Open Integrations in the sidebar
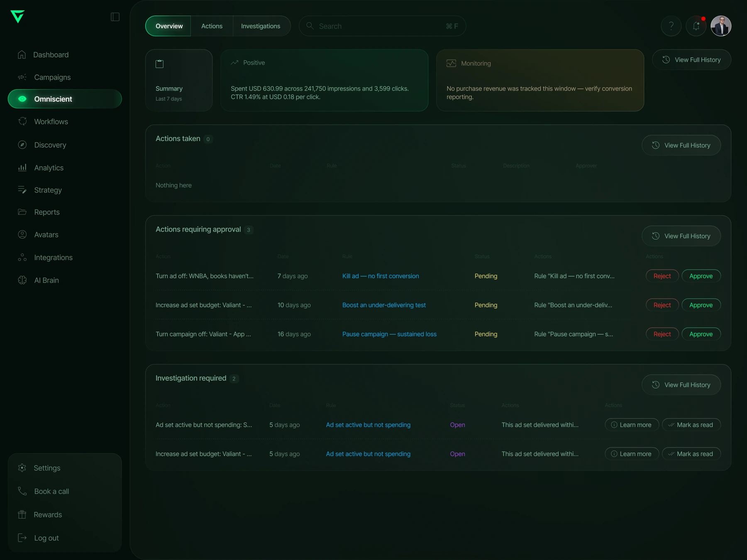The height and width of the screenshot is (560, 747). (x=65, y=258)
